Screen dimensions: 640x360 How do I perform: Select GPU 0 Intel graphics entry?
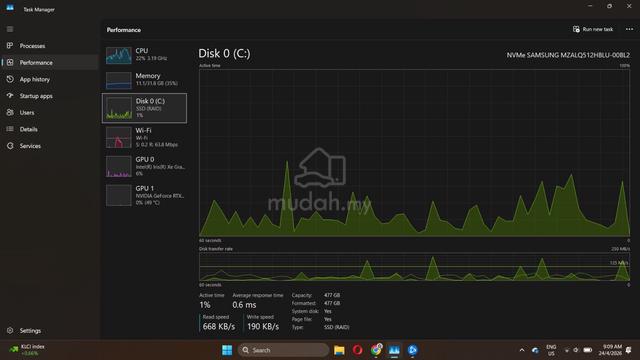pos(144,166)
